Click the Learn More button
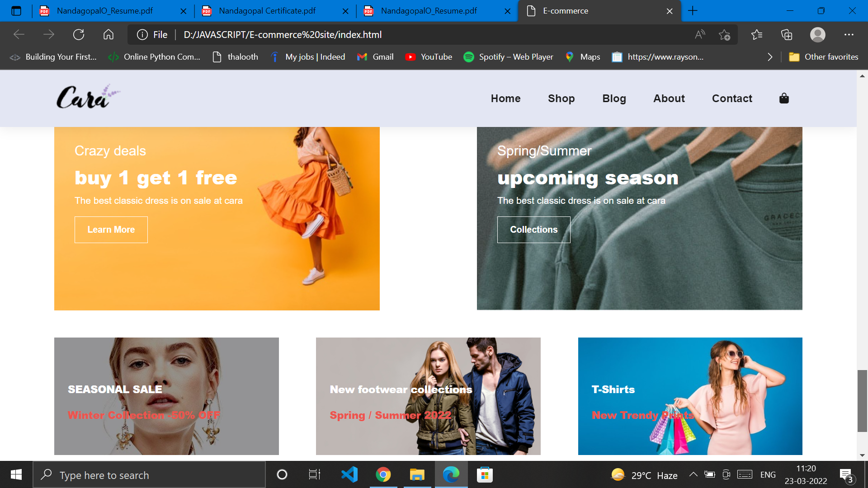The width and height of the screenshot is (868, 488). click(111, 230)
